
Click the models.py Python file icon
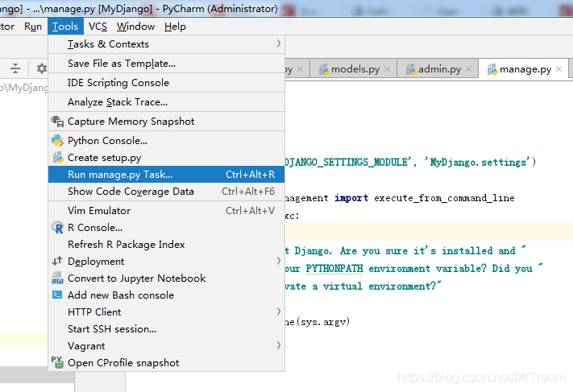coord(324,69)
